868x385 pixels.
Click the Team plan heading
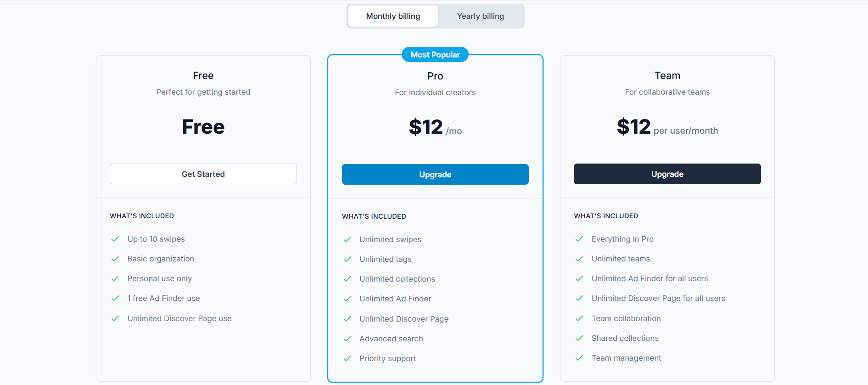pos(667,75)
